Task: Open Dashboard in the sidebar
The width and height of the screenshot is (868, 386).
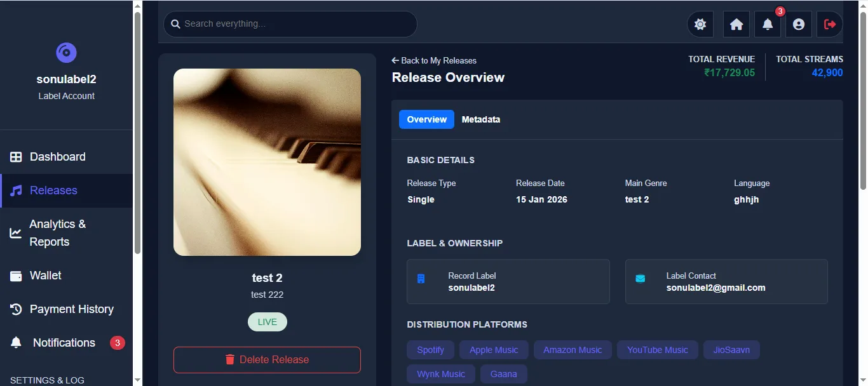Action: 67,157
